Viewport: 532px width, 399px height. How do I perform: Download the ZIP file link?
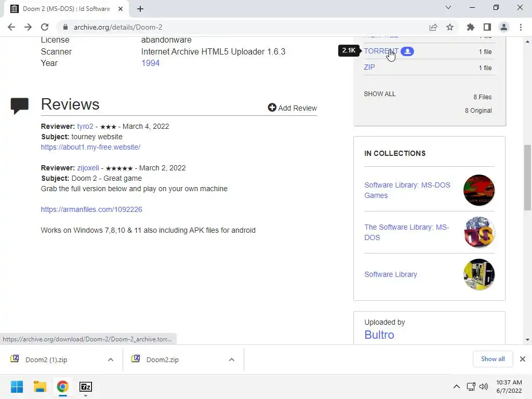point(369,67)
